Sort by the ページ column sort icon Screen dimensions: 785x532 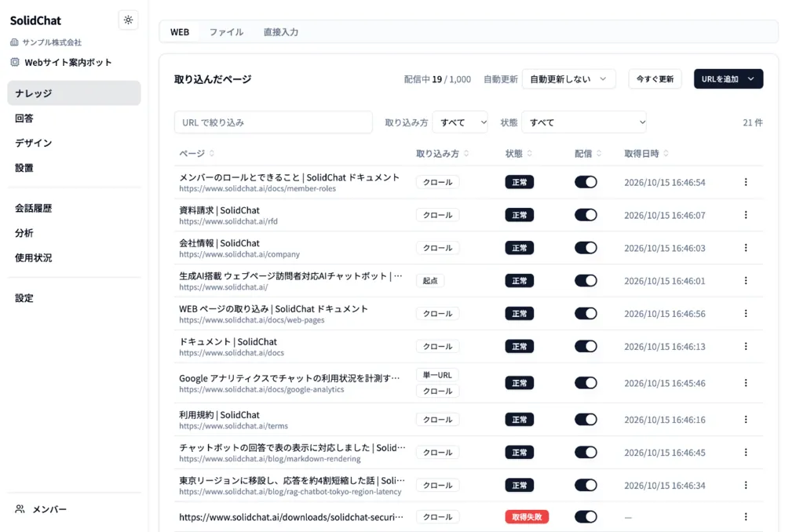[212, 153]
